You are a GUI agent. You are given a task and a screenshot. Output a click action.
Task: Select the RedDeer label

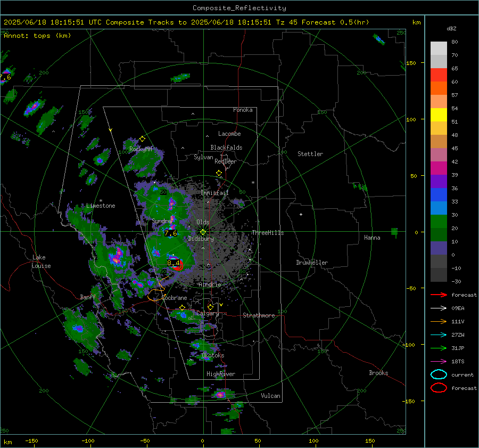[226, 161]
